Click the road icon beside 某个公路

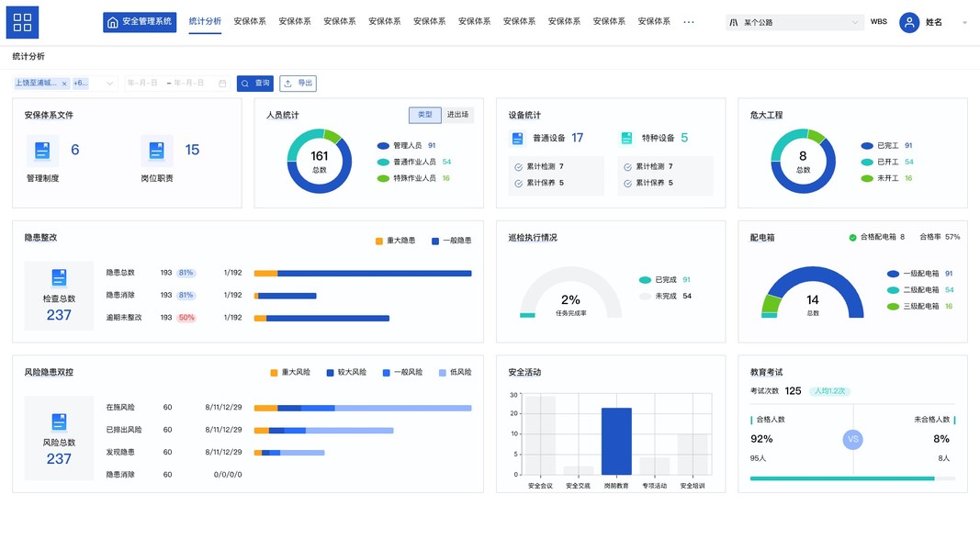(x=734, y=22)
